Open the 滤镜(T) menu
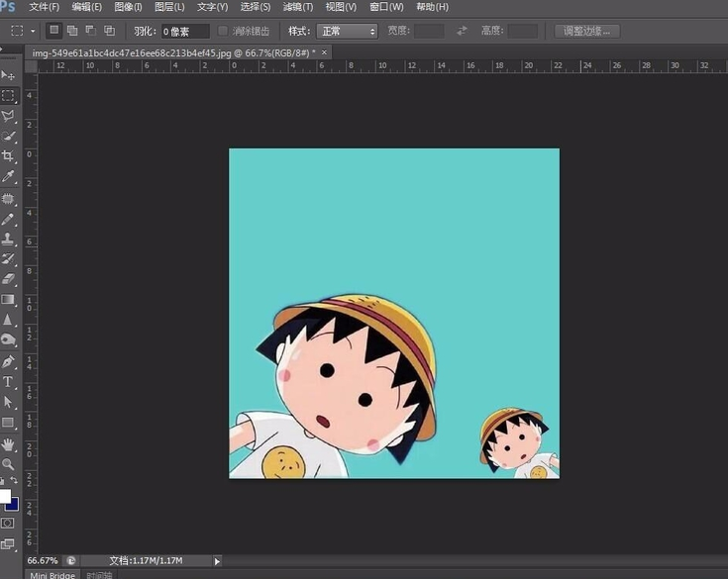The height and width of the screenshot is (579, 728). [298, 7]
